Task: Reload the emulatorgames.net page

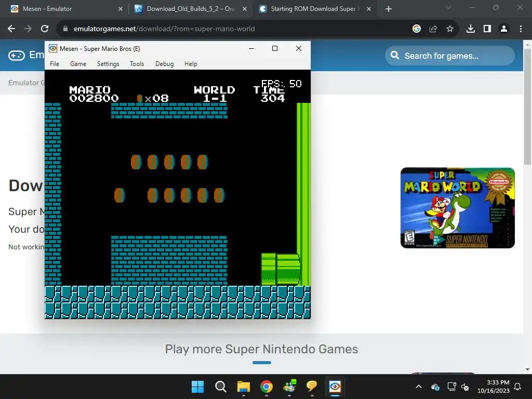Action: [45, 29]
